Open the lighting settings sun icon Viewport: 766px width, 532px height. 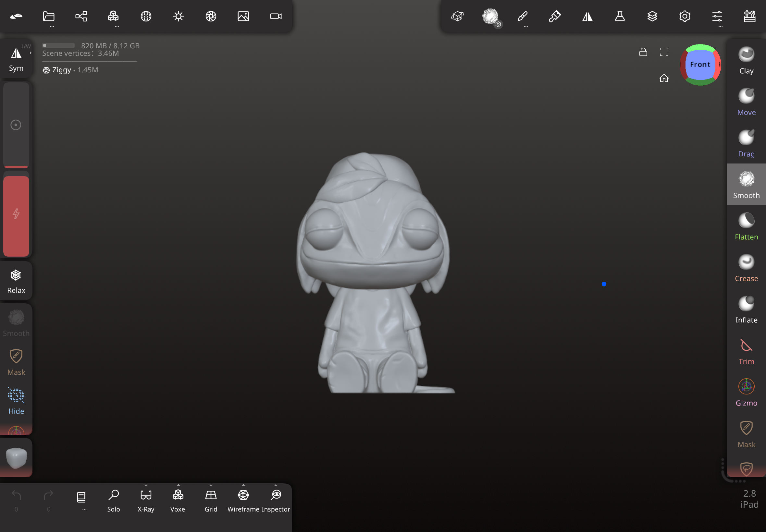[179, 16]
